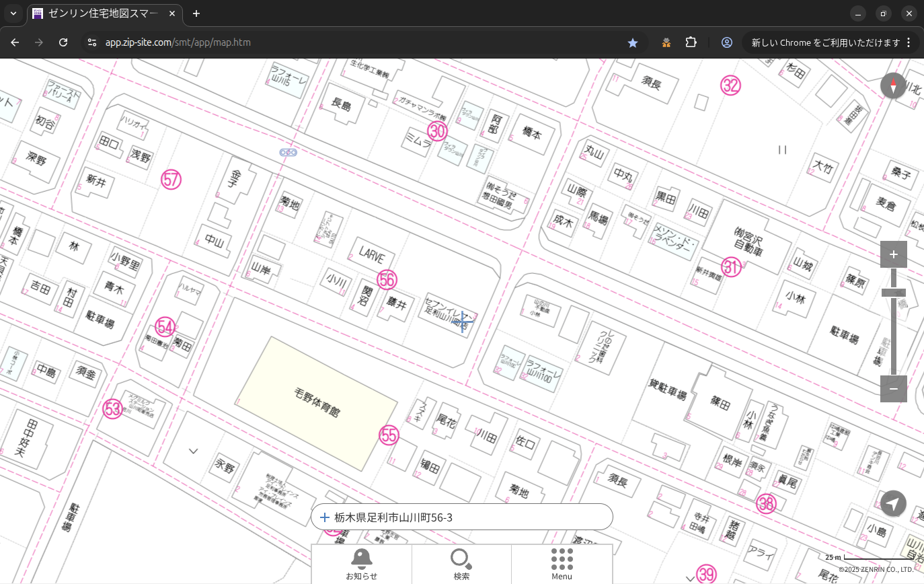Click block number 31 marker
This screenshot has width=924, height=584.
coord(731,267)
